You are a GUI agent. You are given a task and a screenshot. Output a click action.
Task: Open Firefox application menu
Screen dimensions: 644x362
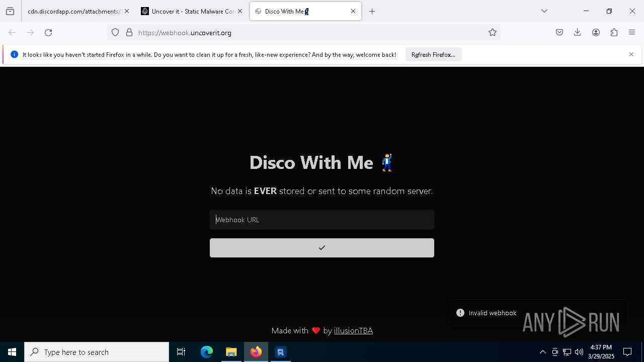click(x=632, y=33)
